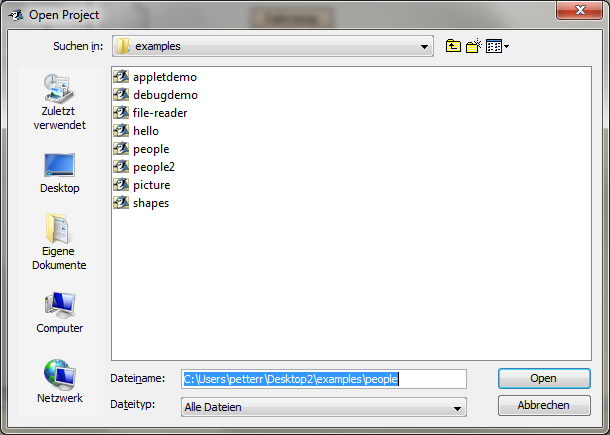Cancel with the Abbrechen button
The image size is (610, 435).
point(544,405)
